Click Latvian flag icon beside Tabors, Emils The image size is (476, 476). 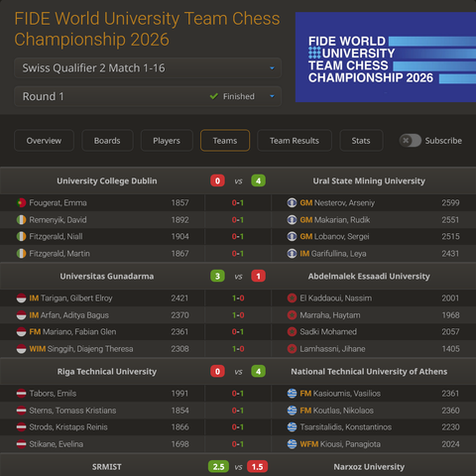(x=21, y=394)
